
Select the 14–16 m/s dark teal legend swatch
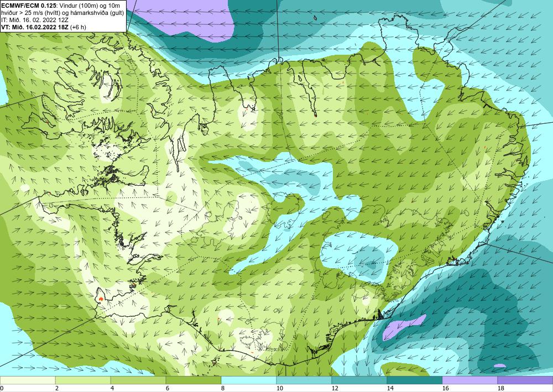[x=414, y=380]
